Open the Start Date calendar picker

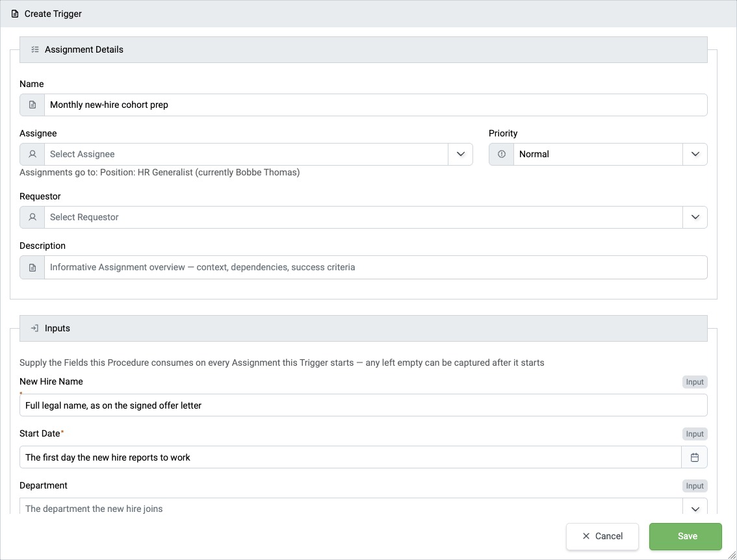(x=694, y=457)
